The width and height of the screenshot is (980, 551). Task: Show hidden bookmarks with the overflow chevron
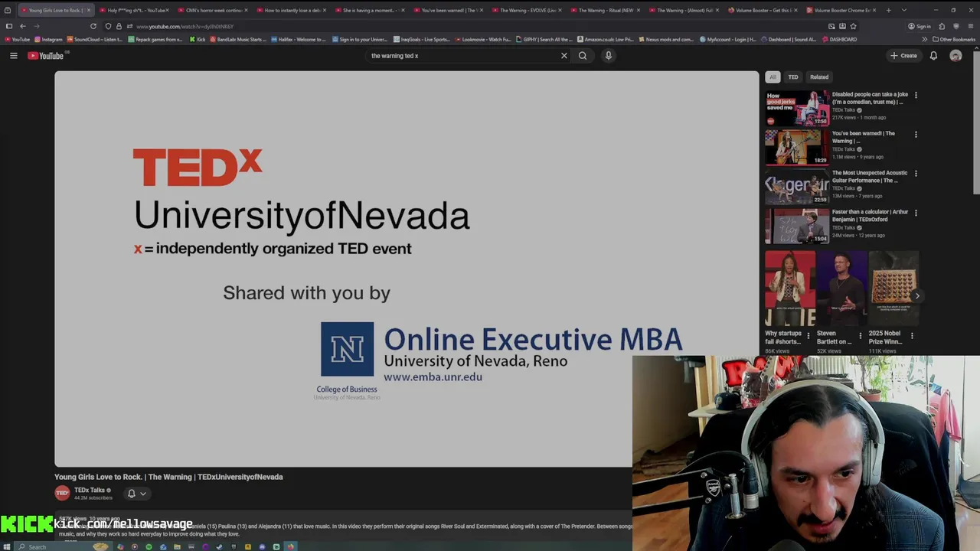[924, 39]
